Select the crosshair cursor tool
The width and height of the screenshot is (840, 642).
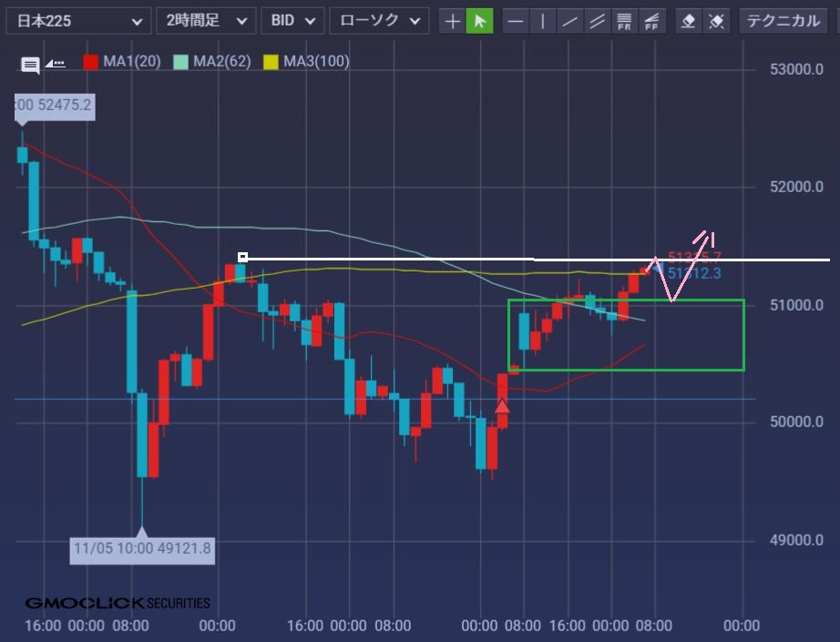pos(452,21)
